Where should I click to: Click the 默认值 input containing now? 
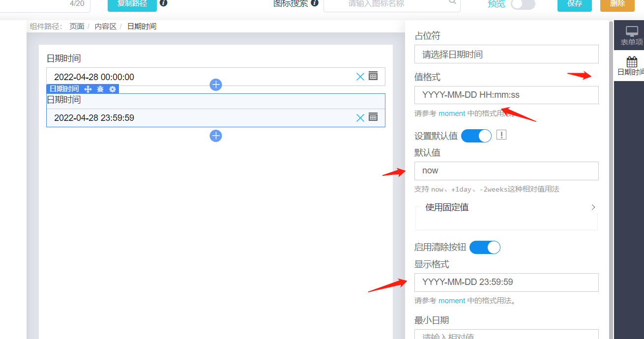click(506, 171)
